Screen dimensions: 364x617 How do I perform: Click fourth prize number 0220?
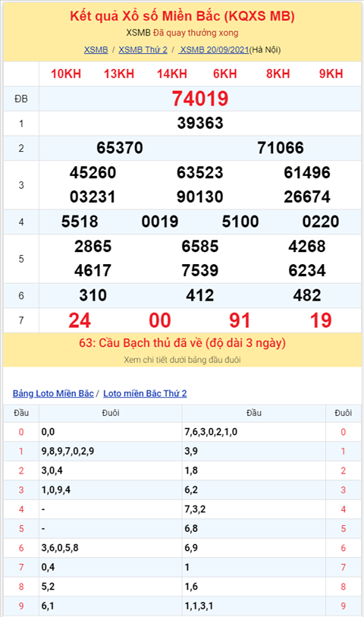(x=321, y=222)
